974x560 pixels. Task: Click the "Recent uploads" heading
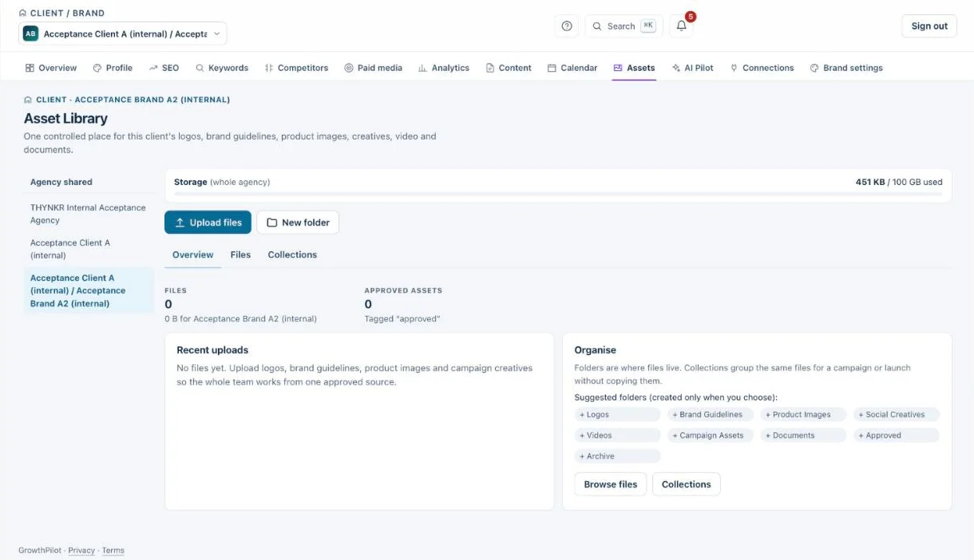tap(212, 350)
